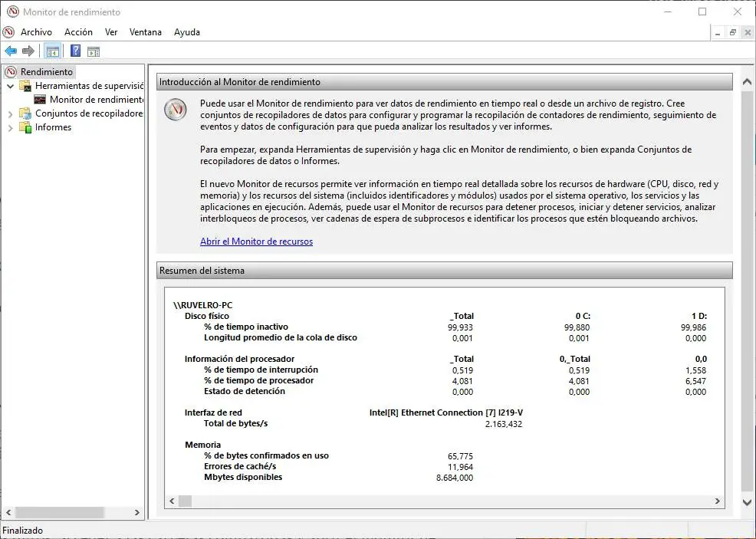
Task: Select Monitor de rendimiento tree item
Action: 97,100
